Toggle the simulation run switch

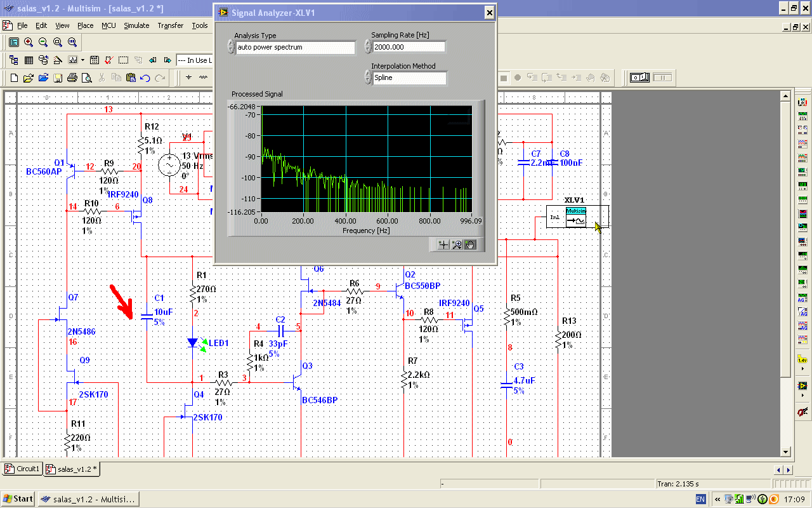(x=639, y=77)
